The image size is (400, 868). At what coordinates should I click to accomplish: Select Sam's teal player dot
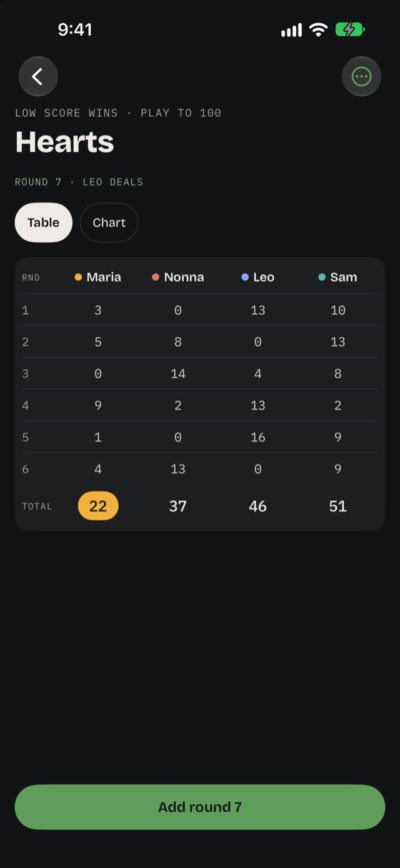click(x=322, y=277)
